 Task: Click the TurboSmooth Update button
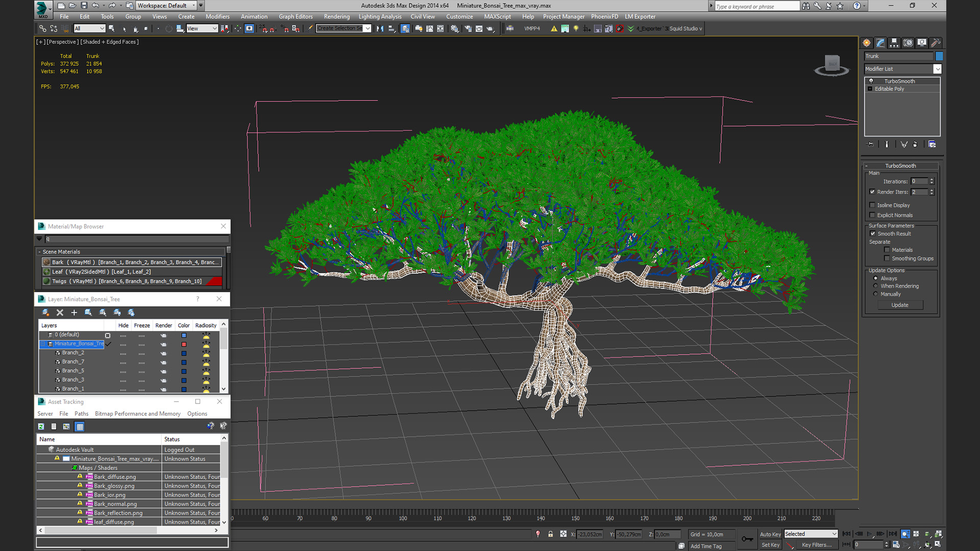[x=899, y=305]
